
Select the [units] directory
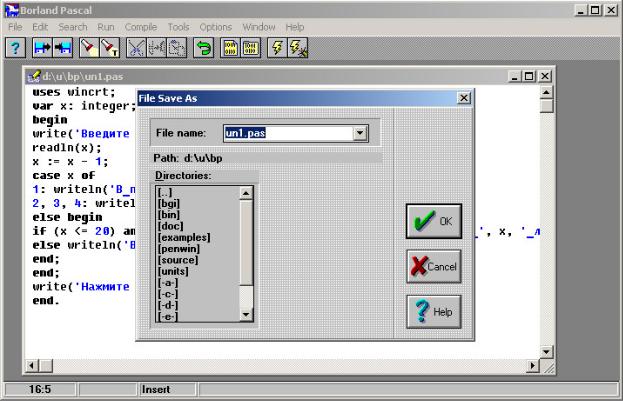(x=173, y=271)
